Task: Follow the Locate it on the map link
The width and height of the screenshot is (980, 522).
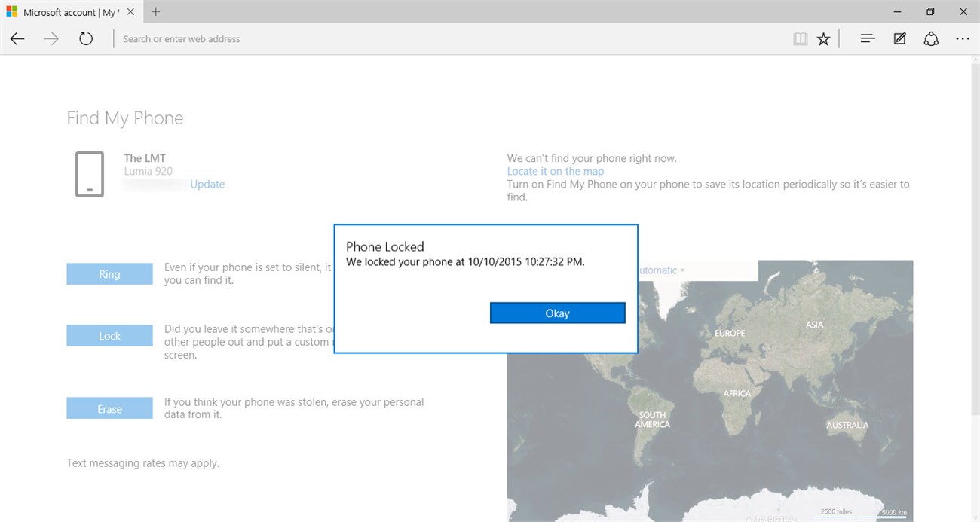Action: (x=556, y=171)
